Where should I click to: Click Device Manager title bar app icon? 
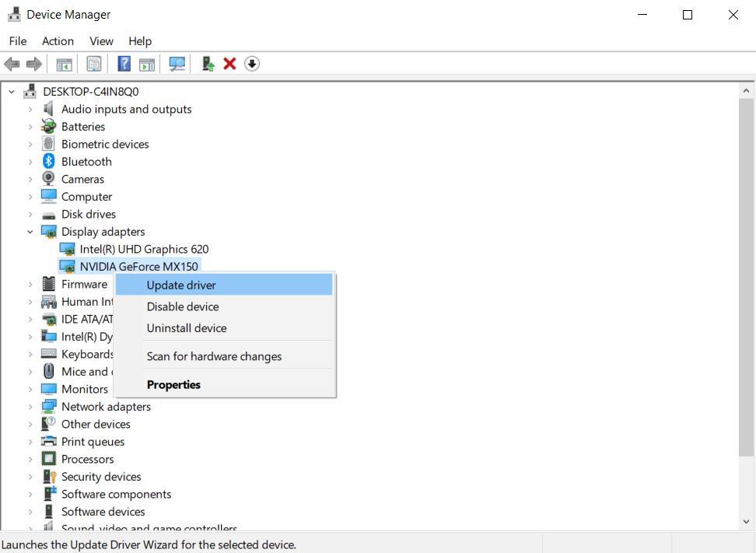tap(15, 15)
